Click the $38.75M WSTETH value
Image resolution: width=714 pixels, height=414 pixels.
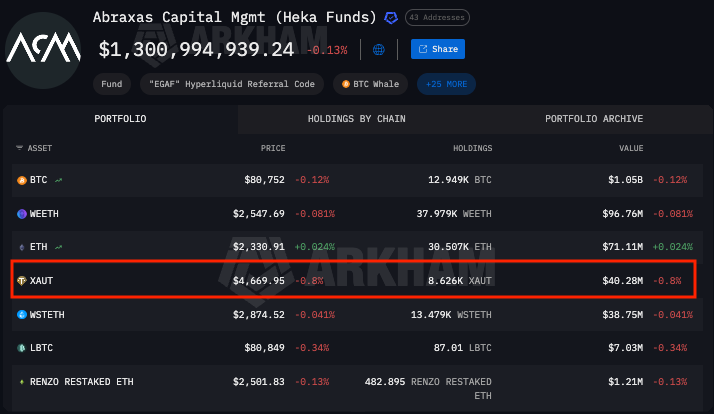[622, 315]
